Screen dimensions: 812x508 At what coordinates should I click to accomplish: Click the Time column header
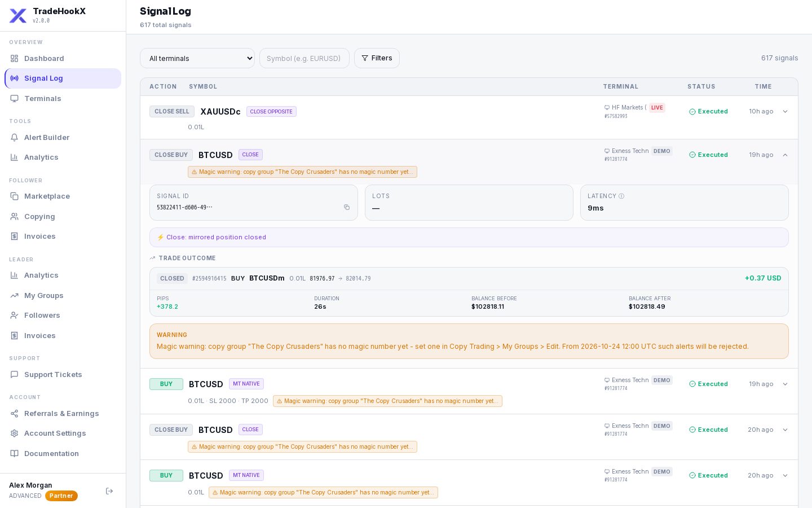point(763,86)
